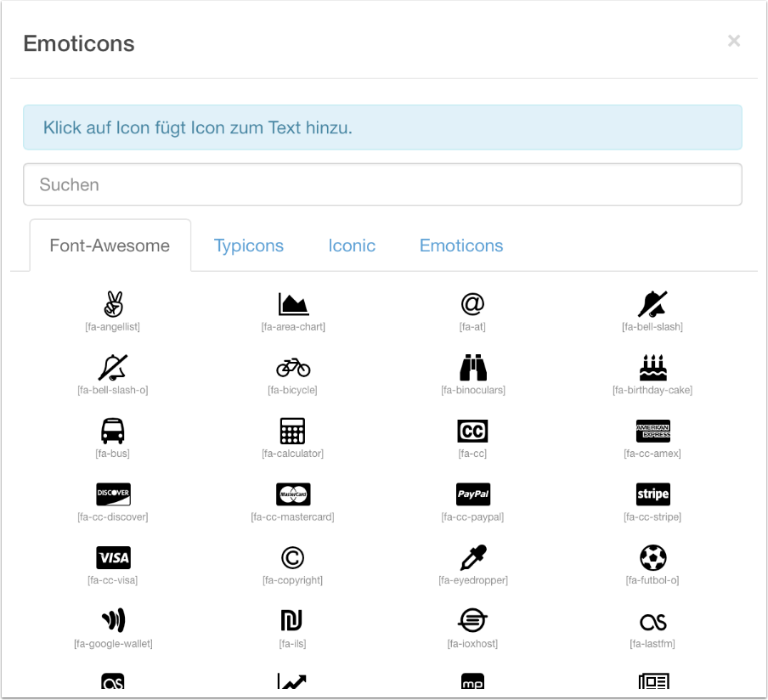Click the fa-cc closed captions icon
This screenshot has height=700, width=768.
[x=472, y=431]
